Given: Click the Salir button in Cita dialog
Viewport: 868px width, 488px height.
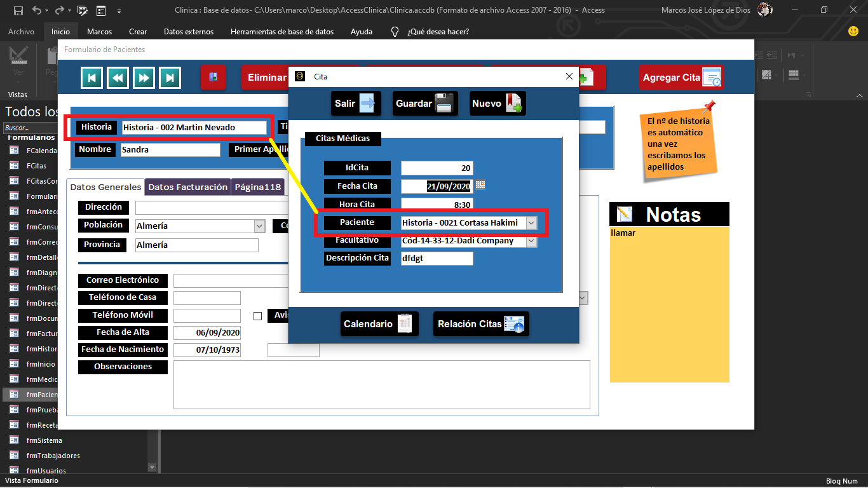Looking at the screenshot, I should pos(356,103).
